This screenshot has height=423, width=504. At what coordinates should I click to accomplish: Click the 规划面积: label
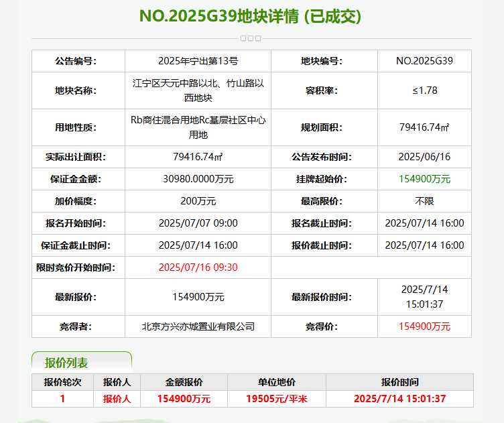point(322,127)
